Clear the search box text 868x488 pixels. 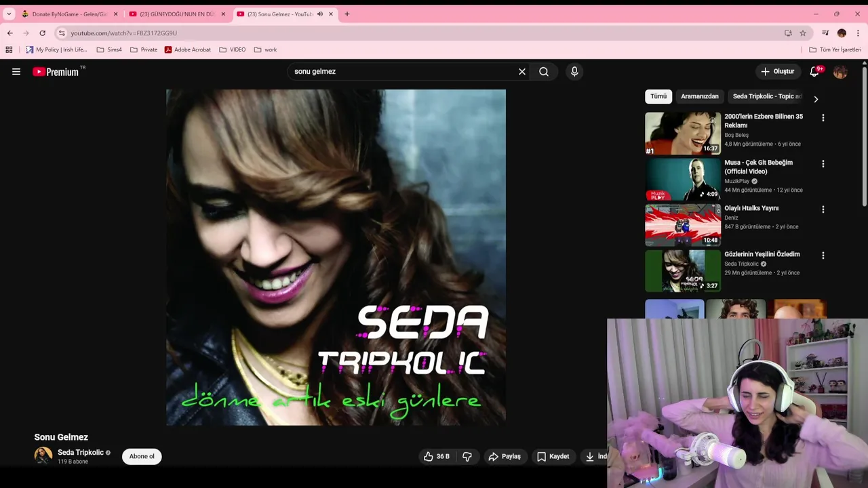point(522,71)
